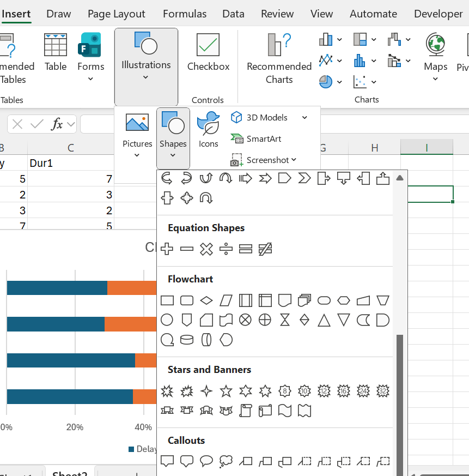Image resolution: width=469 pixels, height=476 pixels.
Task: Choose the Vertical Scroll banner shape
Action: tap(245, 411)
